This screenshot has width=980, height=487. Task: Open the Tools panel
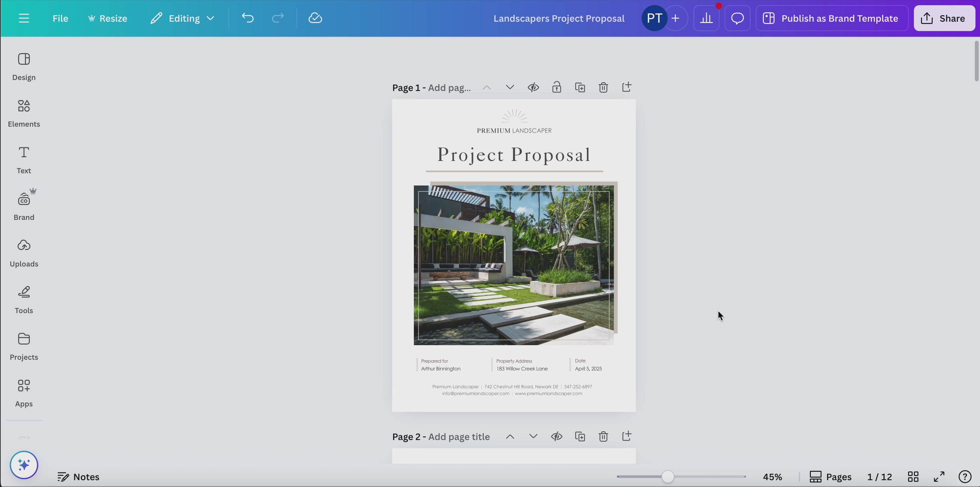(24, 300)
